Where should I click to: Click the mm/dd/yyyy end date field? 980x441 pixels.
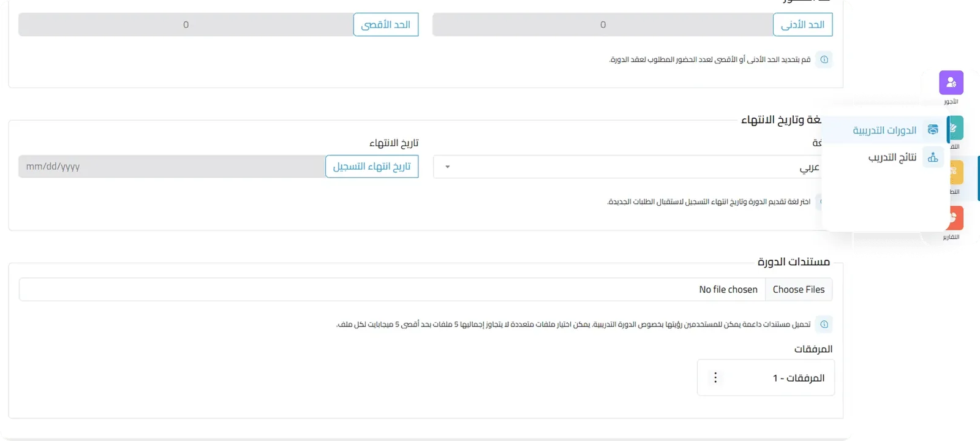click(x=172, y=166)
